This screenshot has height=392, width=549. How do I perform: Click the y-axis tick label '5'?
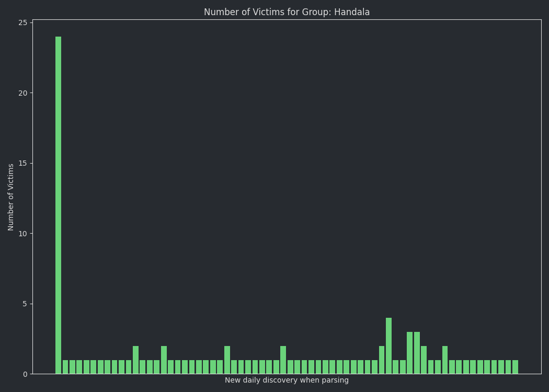25,304
